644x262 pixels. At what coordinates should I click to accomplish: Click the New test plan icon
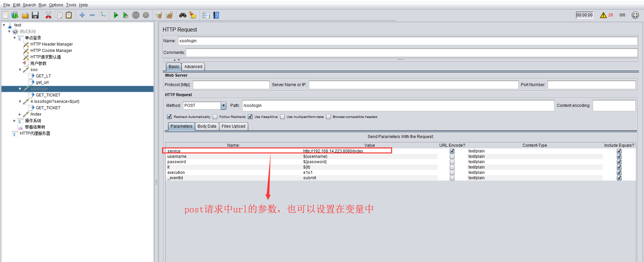coord(5,15)
